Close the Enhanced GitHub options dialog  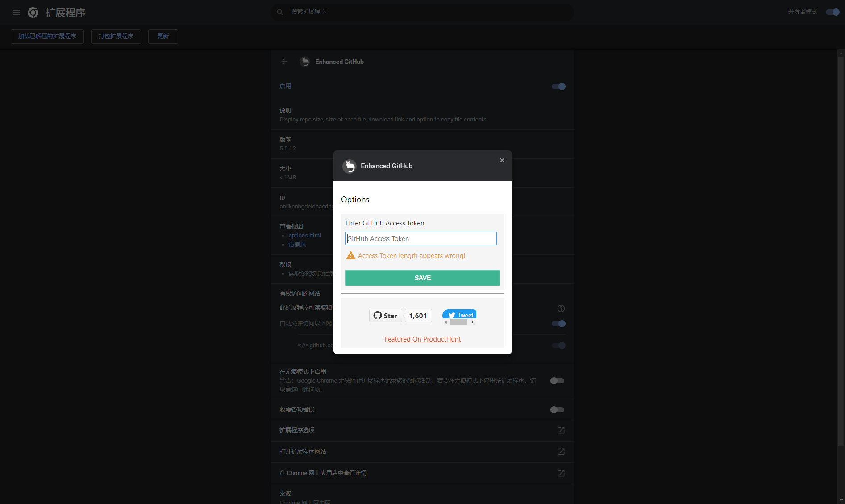[x=502, y=160]
